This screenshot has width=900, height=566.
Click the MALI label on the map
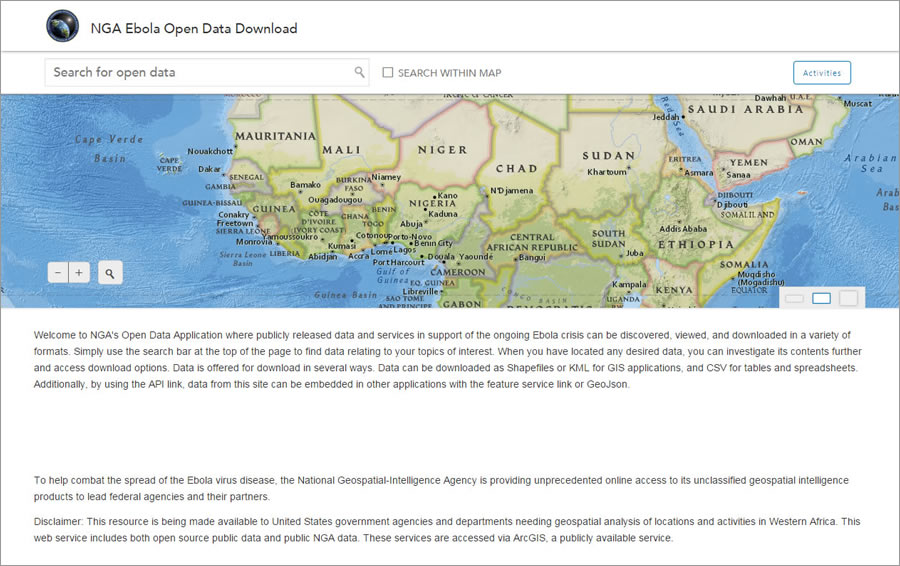[342, 150]
